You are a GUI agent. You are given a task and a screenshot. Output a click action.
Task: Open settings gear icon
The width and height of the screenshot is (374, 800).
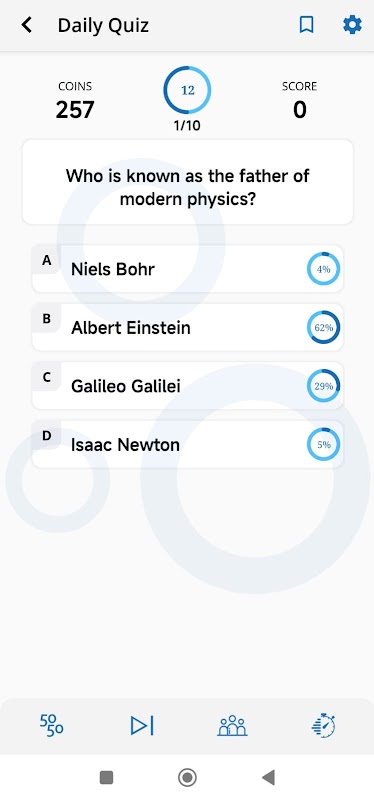352,24
